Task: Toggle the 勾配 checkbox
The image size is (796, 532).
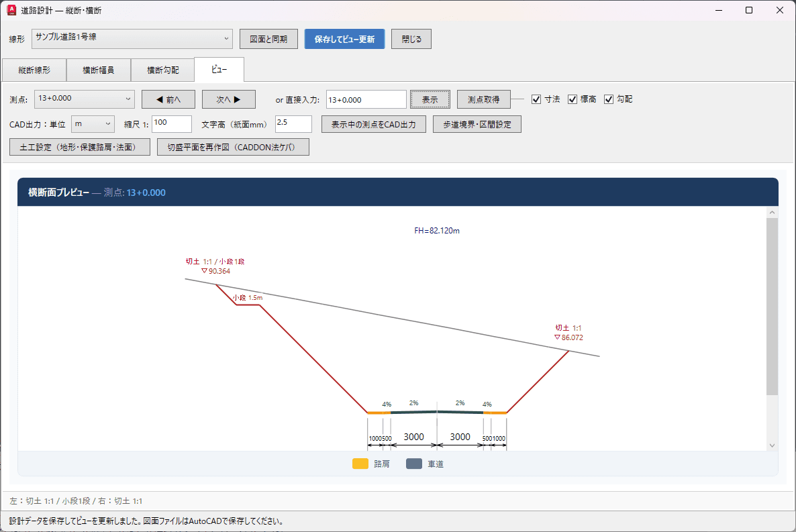Action: pos(609,99)
